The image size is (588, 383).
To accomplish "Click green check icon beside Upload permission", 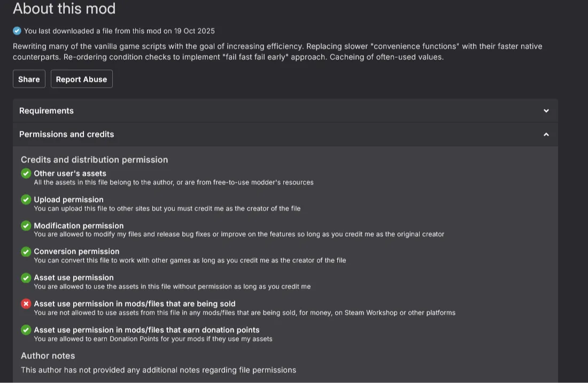I will [26, 199].
